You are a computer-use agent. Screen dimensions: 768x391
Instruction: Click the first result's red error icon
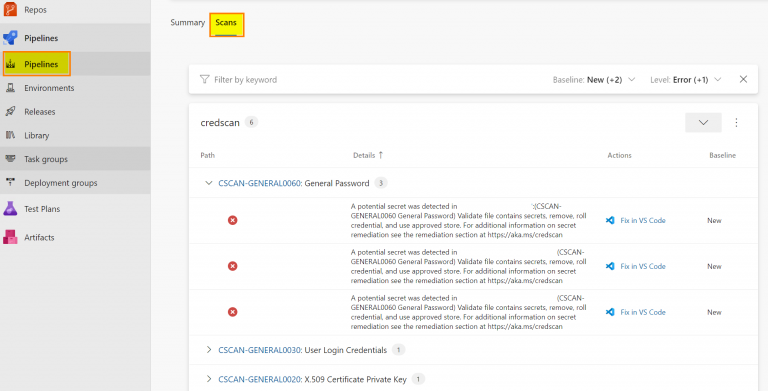[233, 220]
